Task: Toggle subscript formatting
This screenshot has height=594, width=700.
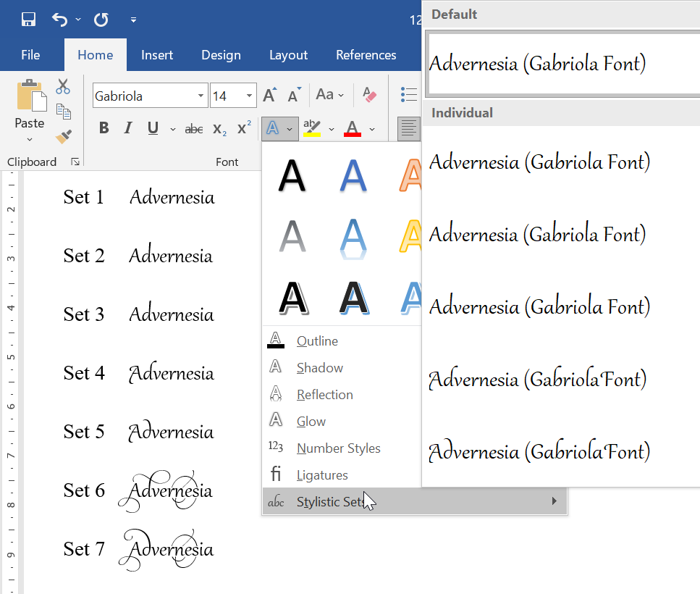Action: [x=219, y=129]
